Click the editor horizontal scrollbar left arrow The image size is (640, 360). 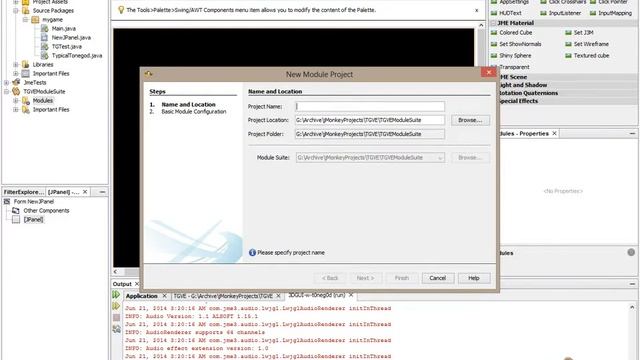pyautogui.click(x=116, y=271)
